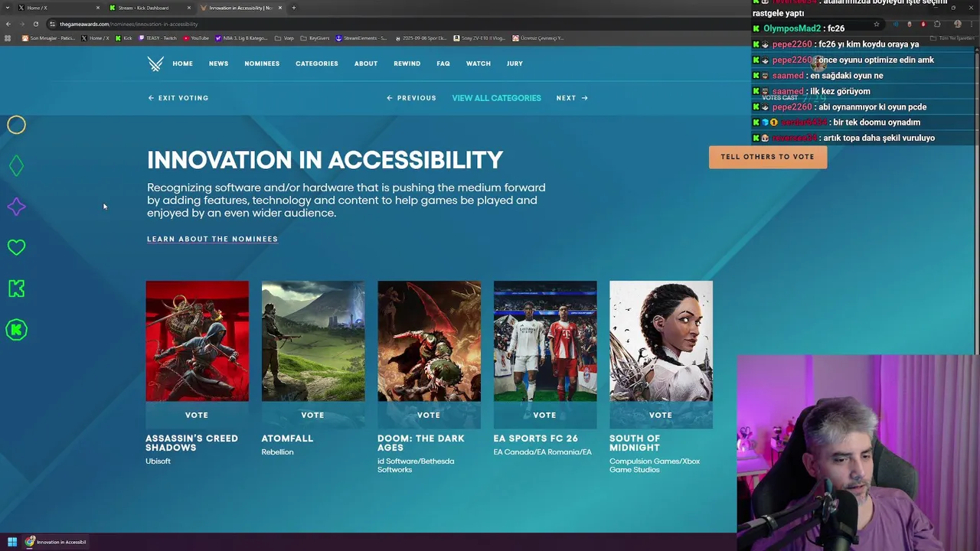Open the REWIND nav menu item
980x551 pixels.
[407, 64]
